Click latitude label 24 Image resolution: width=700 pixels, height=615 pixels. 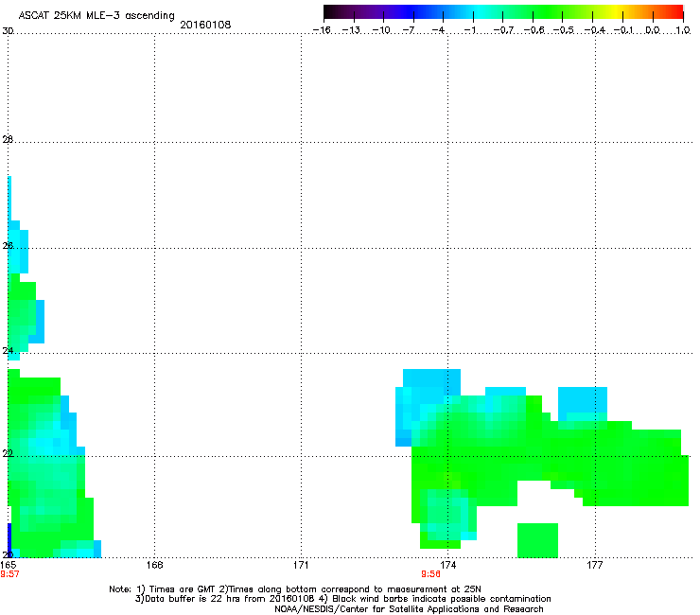click(x=8, y=351)
